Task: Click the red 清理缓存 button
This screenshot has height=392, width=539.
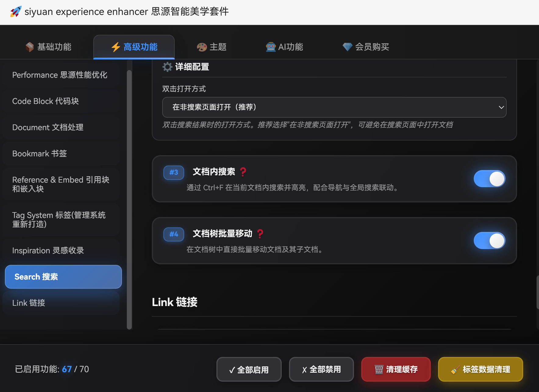Action: [x=396, y=369]
